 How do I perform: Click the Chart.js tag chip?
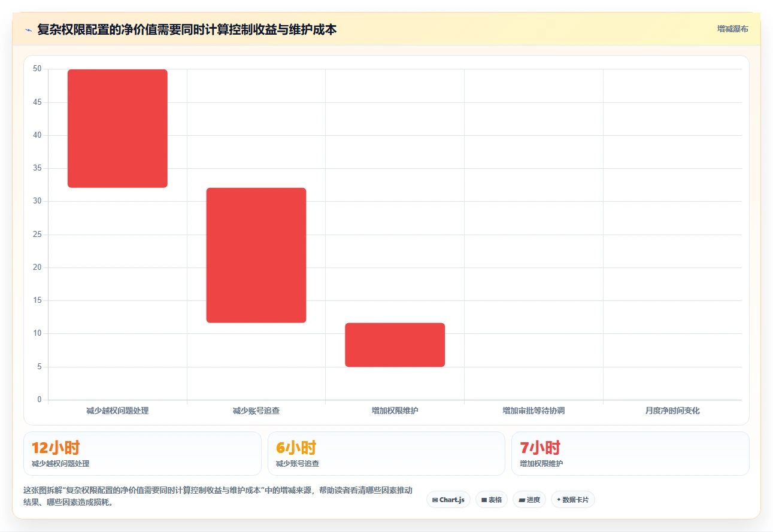(448, 500)
